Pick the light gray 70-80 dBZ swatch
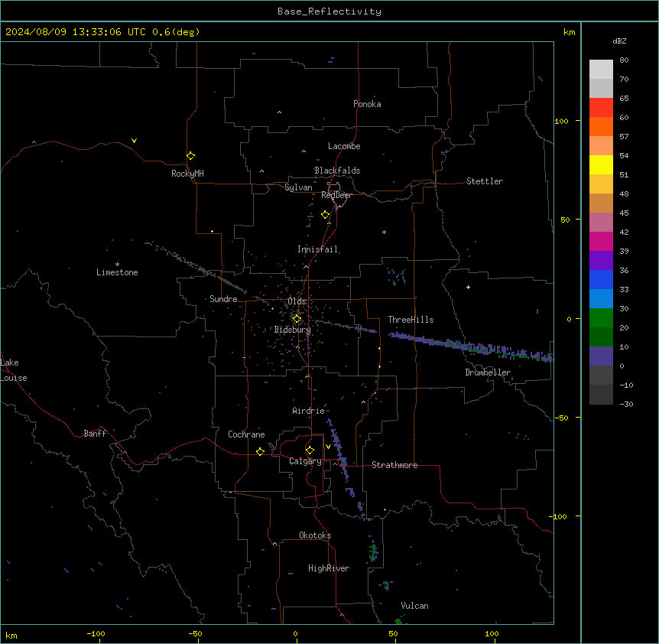This screenshot has width=659, height=644. tap(601, 70)
